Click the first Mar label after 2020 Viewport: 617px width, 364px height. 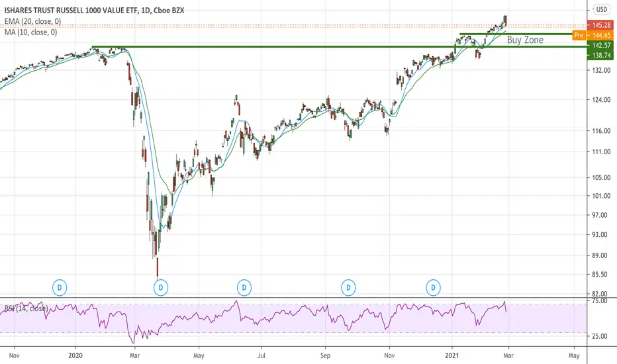point(134,356)
